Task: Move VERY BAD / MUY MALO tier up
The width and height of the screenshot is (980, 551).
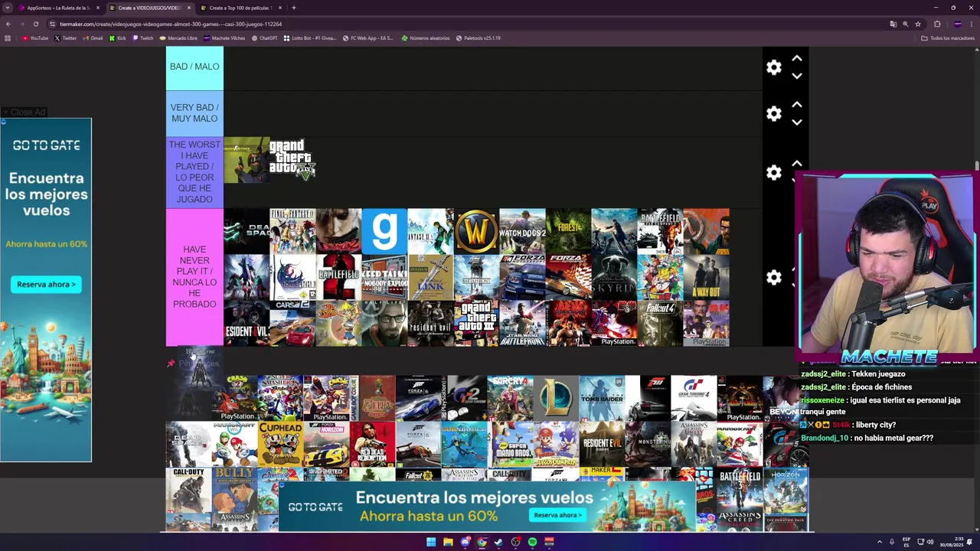Action: click(x=797, y=104)
